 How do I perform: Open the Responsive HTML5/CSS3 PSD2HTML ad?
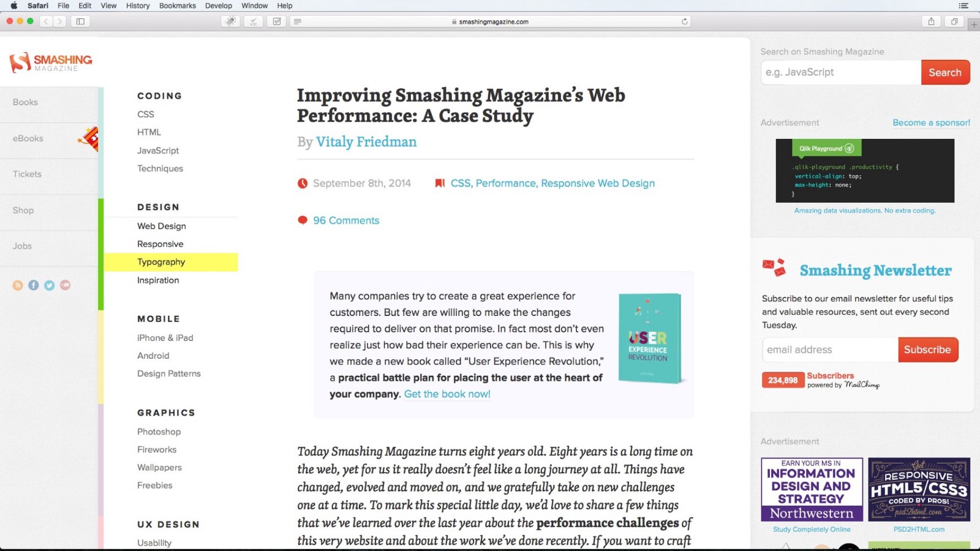pos(919,490)
